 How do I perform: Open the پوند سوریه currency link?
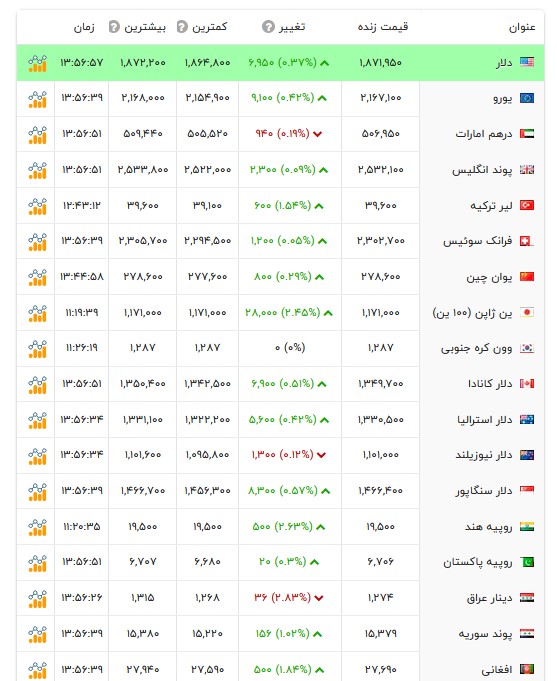tap(486, 634)
